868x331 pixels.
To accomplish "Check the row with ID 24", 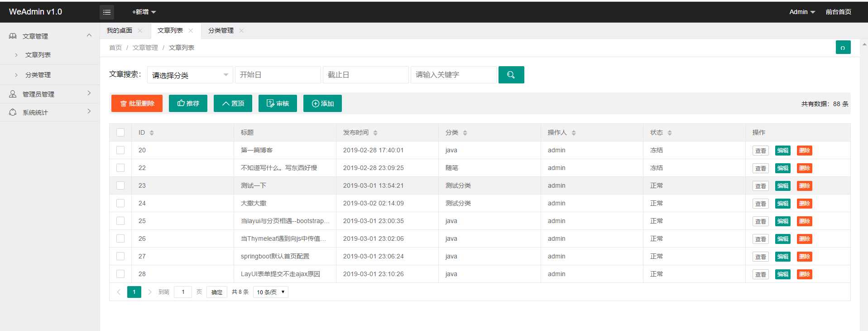I will [x=120, y=203].
